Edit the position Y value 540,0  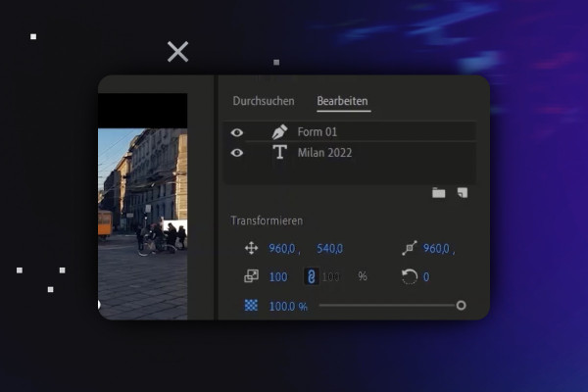tap(329, 249)
